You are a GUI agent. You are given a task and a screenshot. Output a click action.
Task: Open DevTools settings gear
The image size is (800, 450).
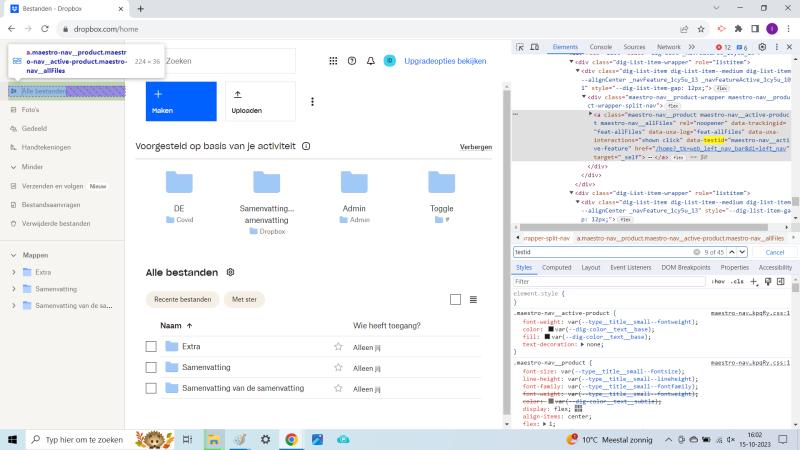(x=762, y=47)
